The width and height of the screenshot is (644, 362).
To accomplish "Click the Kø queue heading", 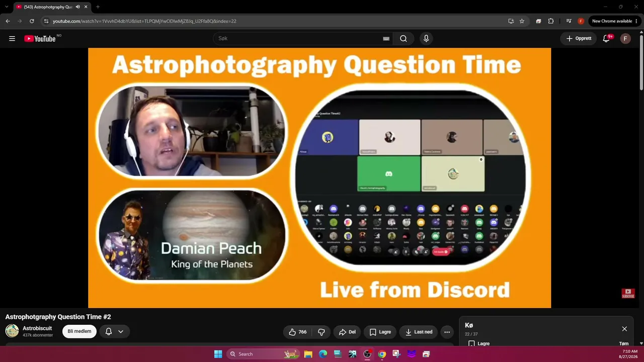I will pyautogui.click(x=469, y=325).
